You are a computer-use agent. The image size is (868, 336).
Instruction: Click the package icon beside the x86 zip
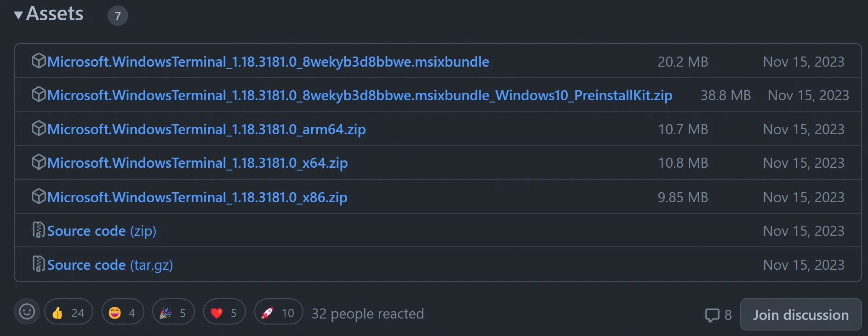(39, 196)
